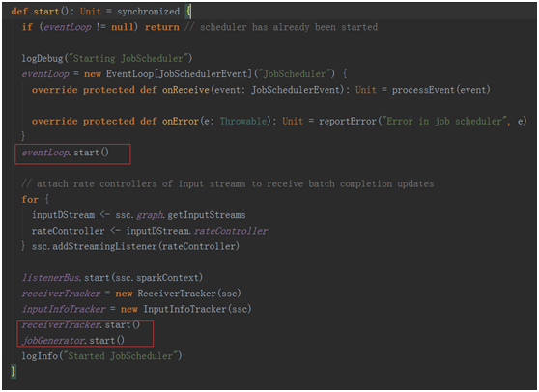Click 'inputDStream <-' generator variable

(x=71, y=215)
